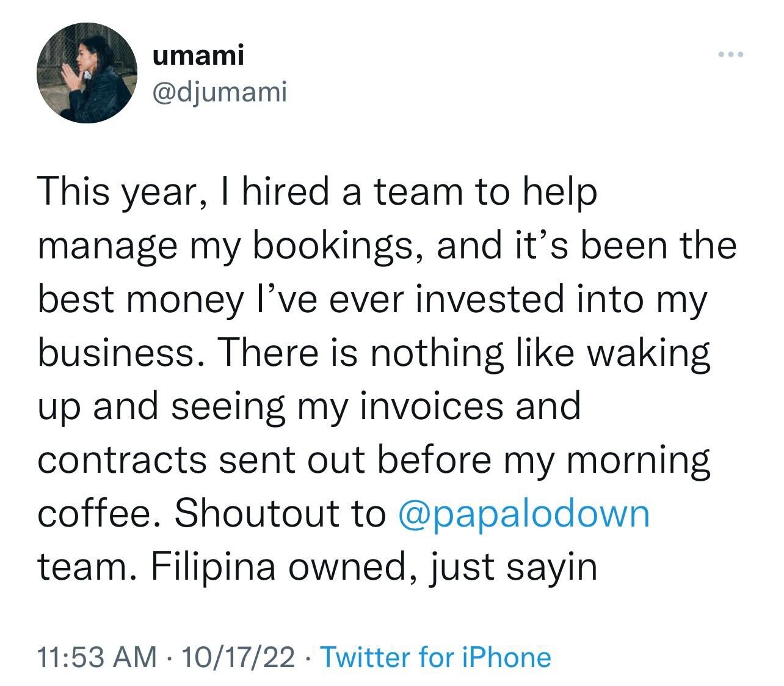Visit the @djumami handle profile
This screenshot has width=784, height=686.
pos(219,92)
